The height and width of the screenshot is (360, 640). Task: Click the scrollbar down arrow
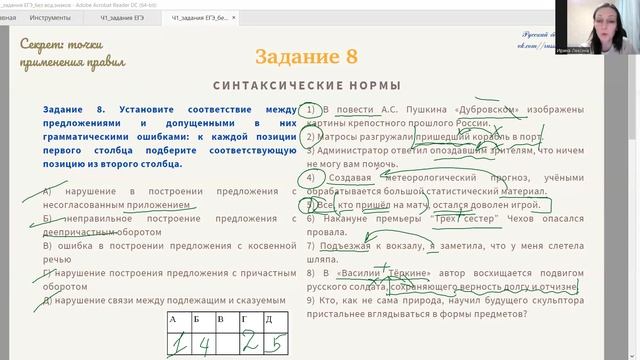632,356
